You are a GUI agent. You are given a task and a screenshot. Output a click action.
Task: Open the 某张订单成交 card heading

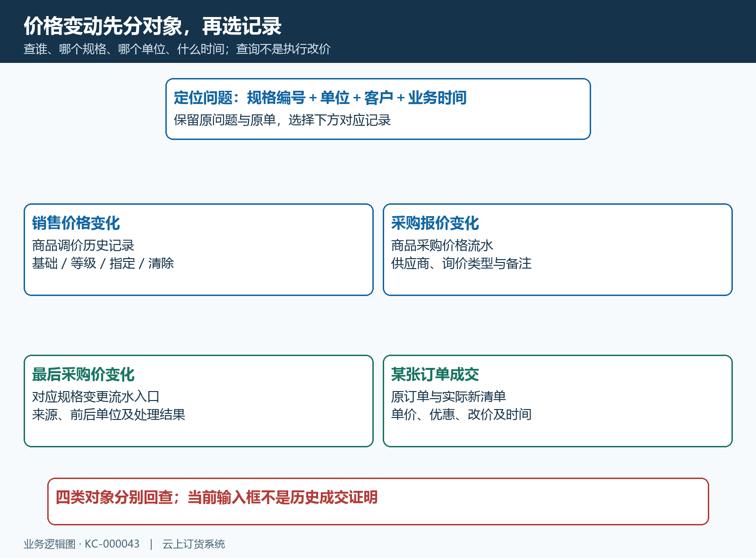coord(435,375)
